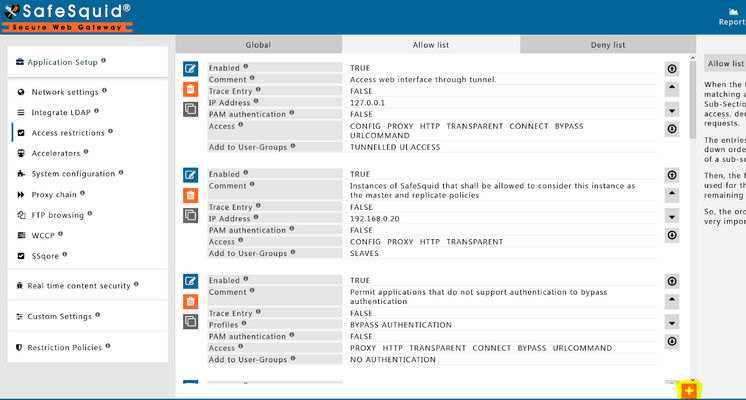This screenshot has height=400, width=746.
Task: Move NO AUTHENTICATION entry to top
Action: pyautogui.click(x=672, y=281)
